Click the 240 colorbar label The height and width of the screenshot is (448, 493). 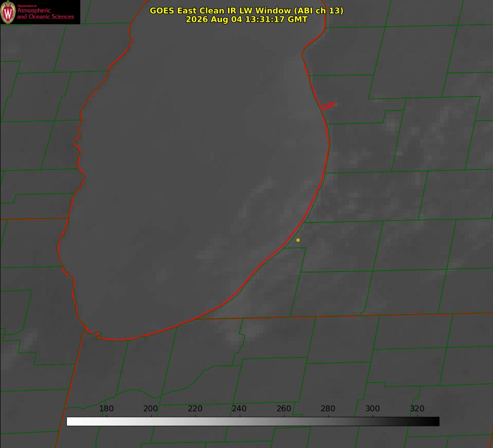click(x=239, y=408)
